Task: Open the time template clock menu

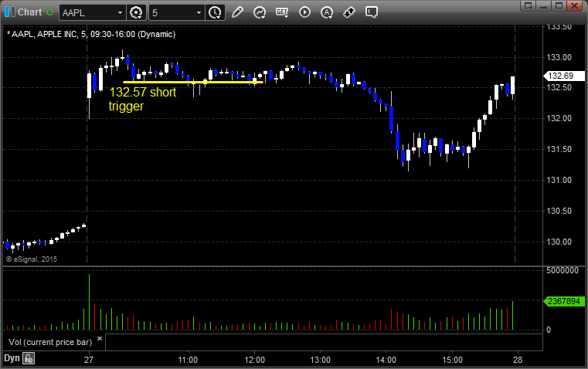Action: point(215,12)
